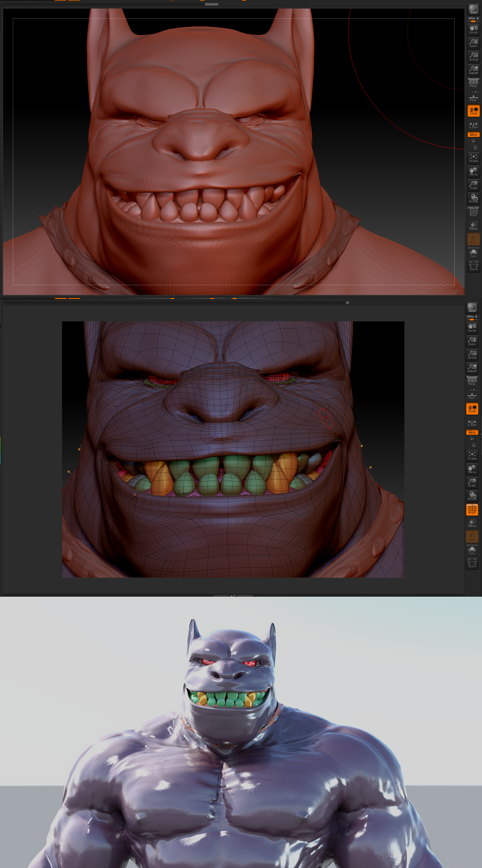Select the Scale view tool in lower toolbar
This screenshot has height=868, width=482.
(x=472, y=482)
